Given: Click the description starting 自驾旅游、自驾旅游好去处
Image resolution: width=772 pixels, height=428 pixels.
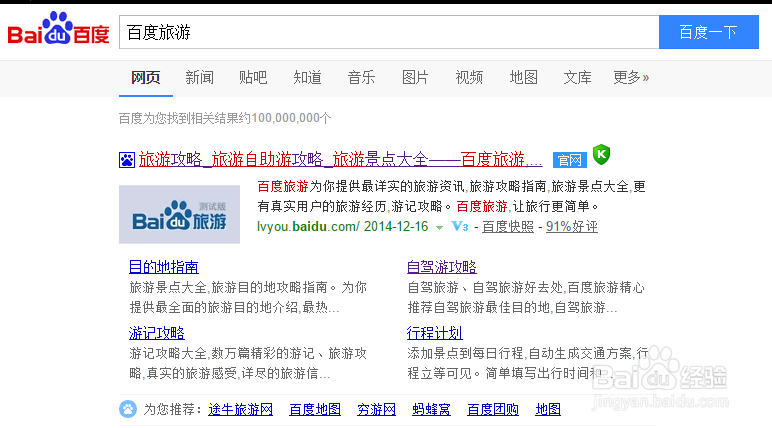Looking at the screenshot, I should [526, 297].
